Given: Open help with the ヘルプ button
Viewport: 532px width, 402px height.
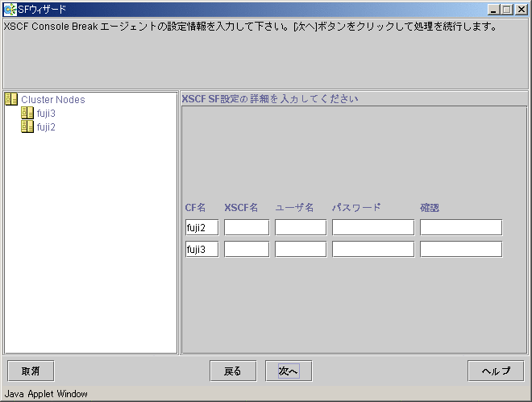Looking at the screenshot, I should 496,371.
